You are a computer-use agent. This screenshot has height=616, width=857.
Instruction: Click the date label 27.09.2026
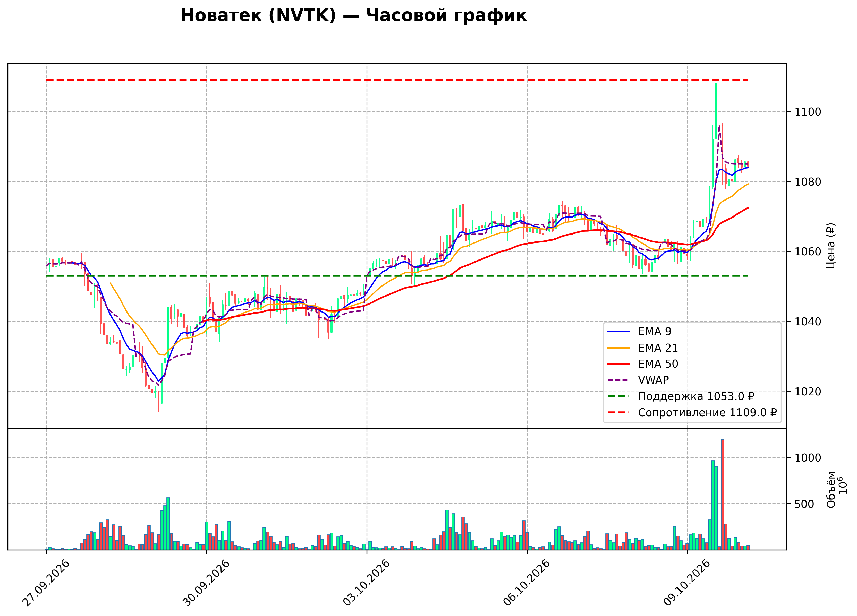(46, 583)
